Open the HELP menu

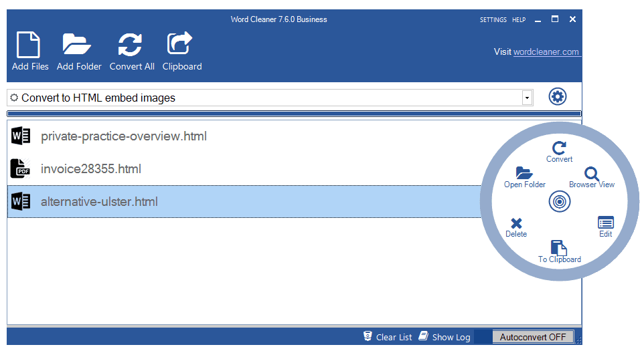coord(519,19)
